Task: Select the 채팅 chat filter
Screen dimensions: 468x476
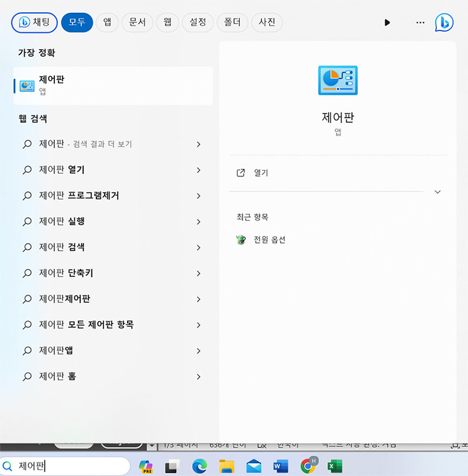Action: pyautogui.click(x=35, y=22)
